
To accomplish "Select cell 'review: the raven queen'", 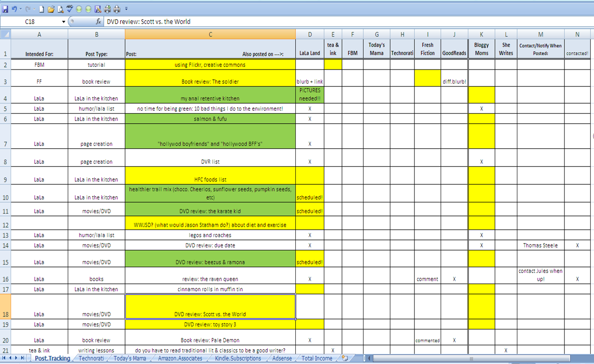I will [x=210, y=275].
